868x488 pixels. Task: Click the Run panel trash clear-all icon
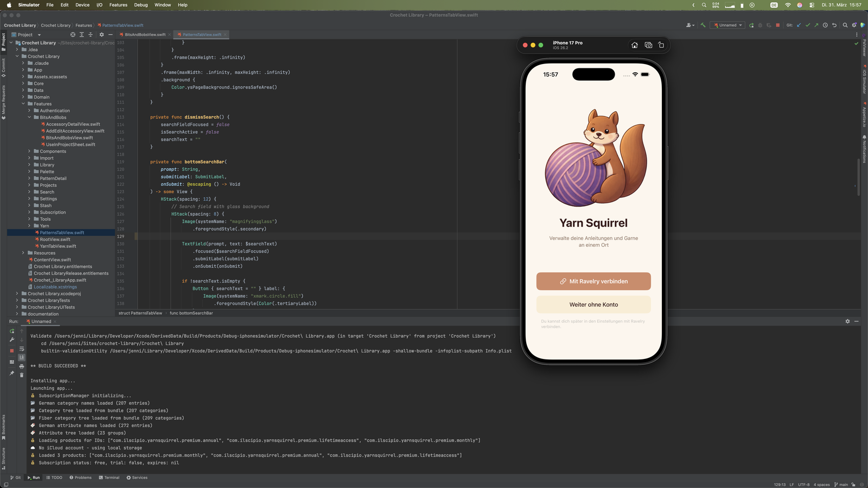pyautogui.click(x=22, y=375)
